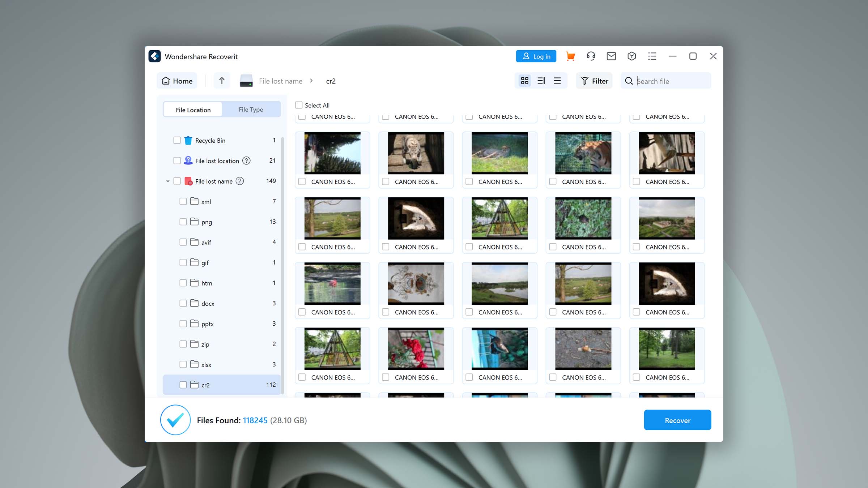Open help for File lost name

240,181
